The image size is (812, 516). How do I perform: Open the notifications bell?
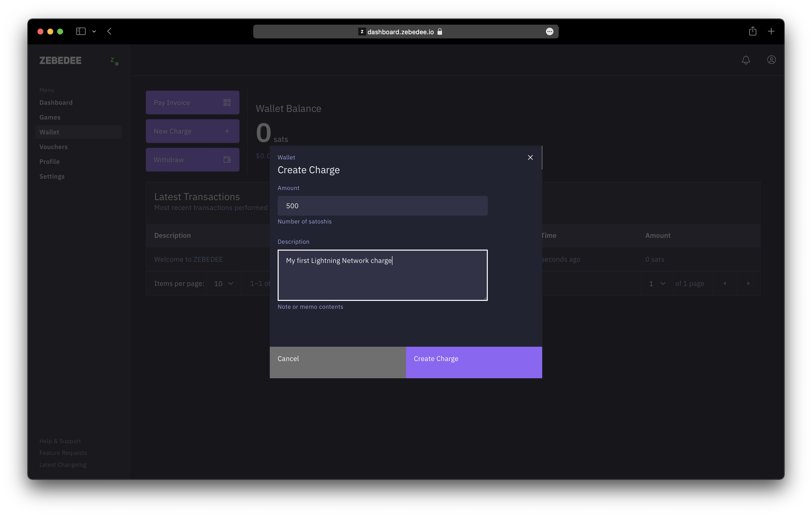pyautogui.click(x=745, y=60)
